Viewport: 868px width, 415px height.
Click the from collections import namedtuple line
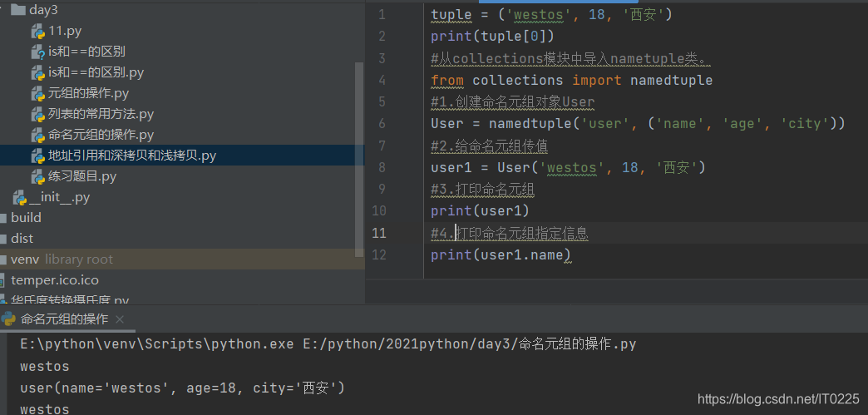[571, 81]
